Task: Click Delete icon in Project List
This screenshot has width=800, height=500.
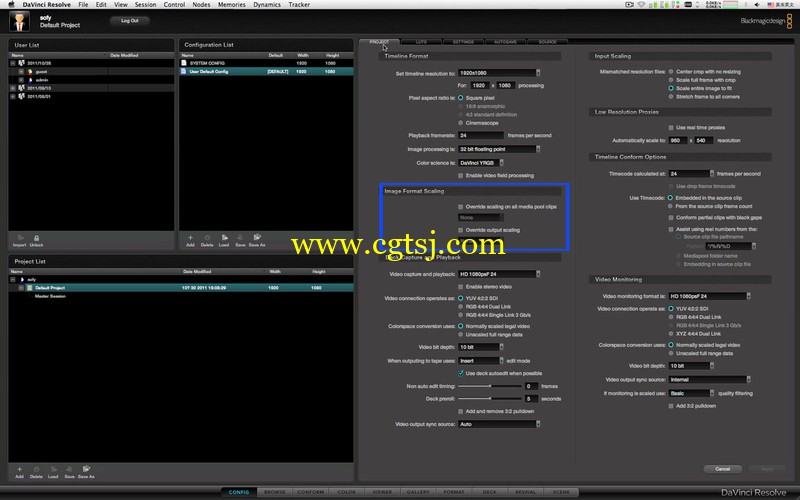Action: 36,469
